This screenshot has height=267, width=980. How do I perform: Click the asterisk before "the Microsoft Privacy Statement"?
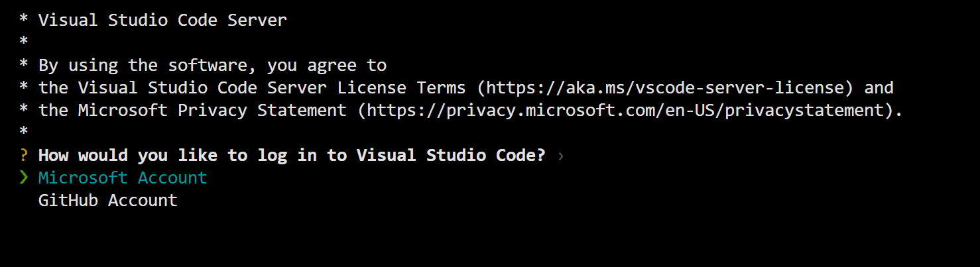click(x=24, y=111)
